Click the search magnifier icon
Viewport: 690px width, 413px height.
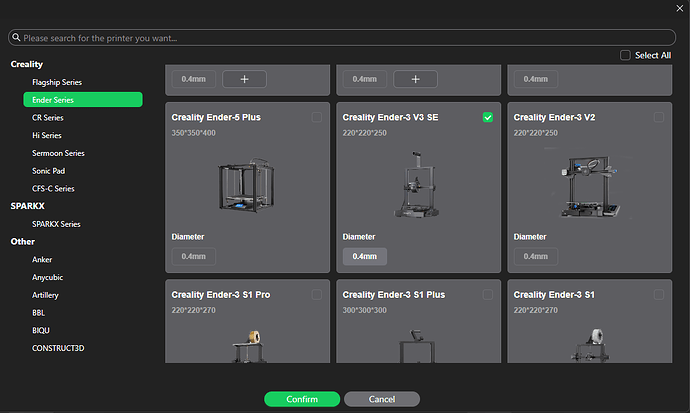pos(16,37)
